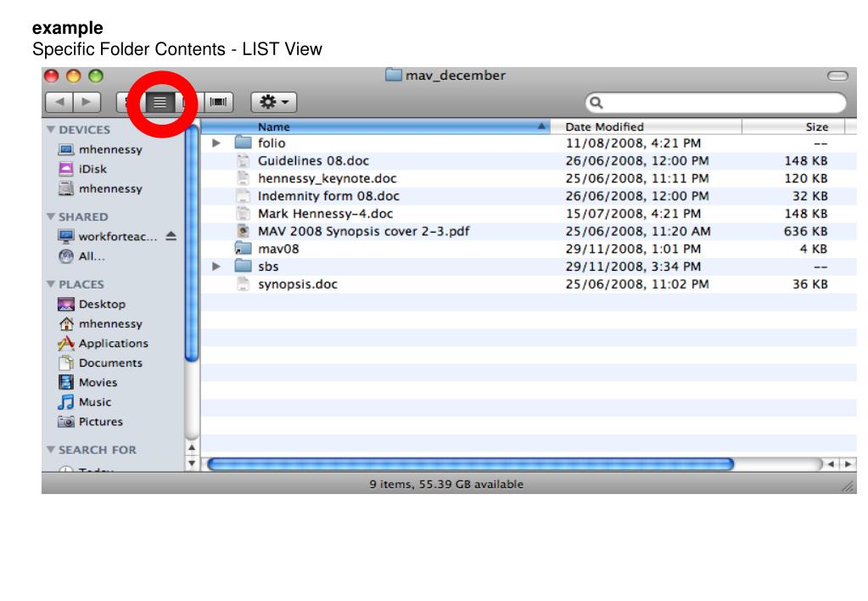Viewport: 868px width, 601px height.
Task: Click size '36 KB' of synopsis.doc
Action: click(809, 284)
